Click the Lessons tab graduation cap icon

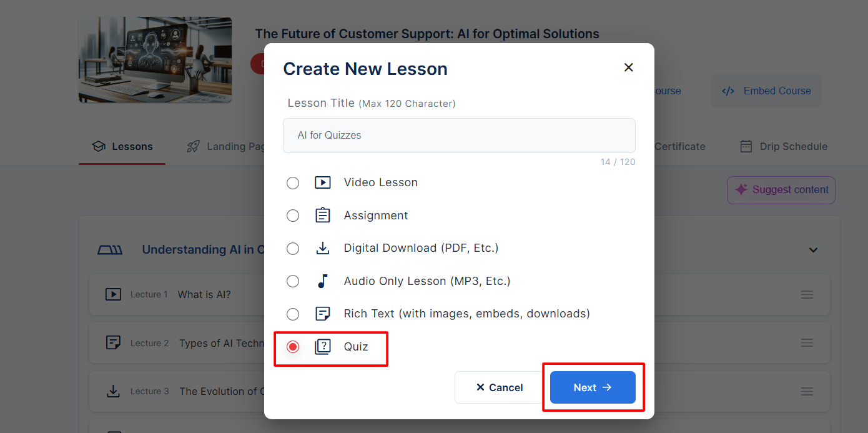[x=98, y=147]
